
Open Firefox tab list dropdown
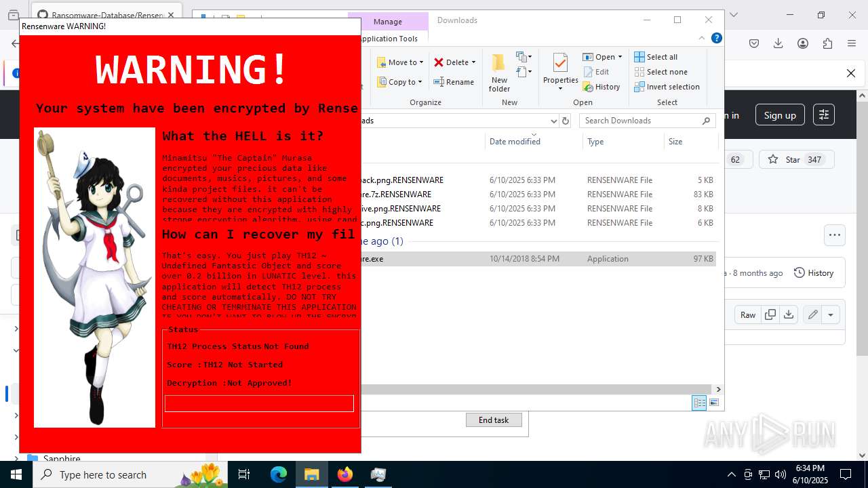(733, 15)
